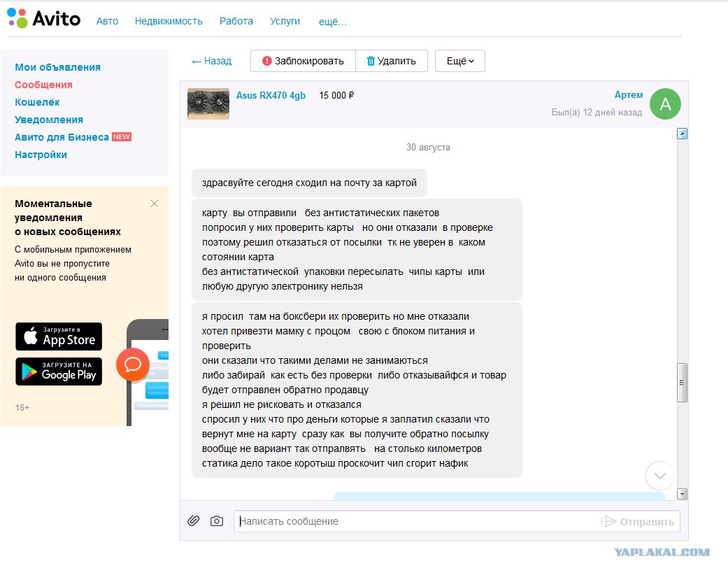Open the Сообщения page
Image resolution: width=728 pixels, height=573 pixels.
43,85
